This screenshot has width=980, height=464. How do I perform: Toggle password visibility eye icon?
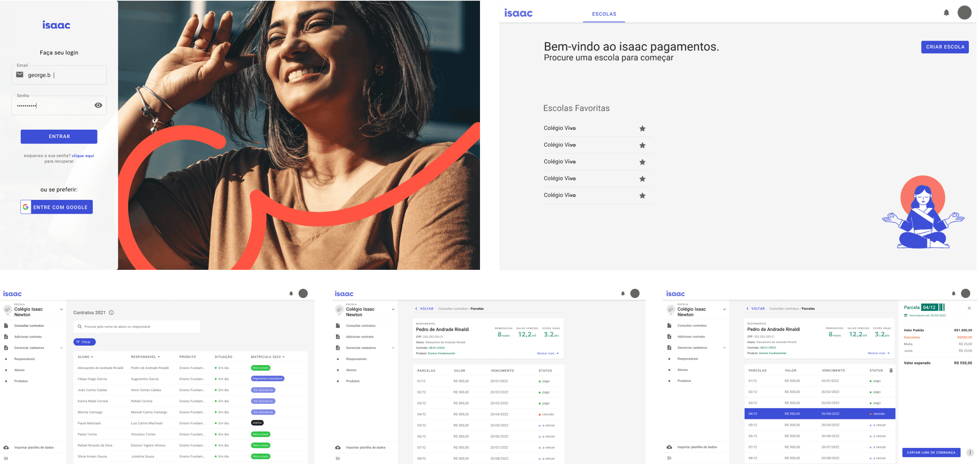click(x=98, y=105)
